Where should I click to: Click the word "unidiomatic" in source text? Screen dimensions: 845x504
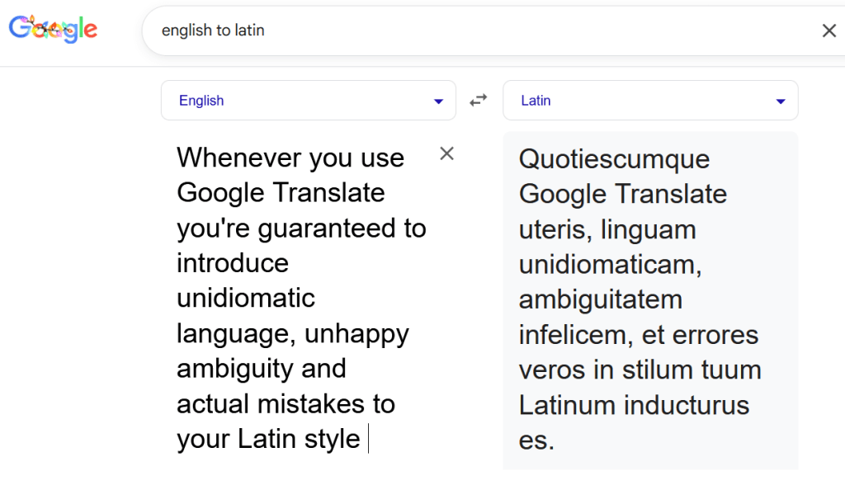pos(246,298)
